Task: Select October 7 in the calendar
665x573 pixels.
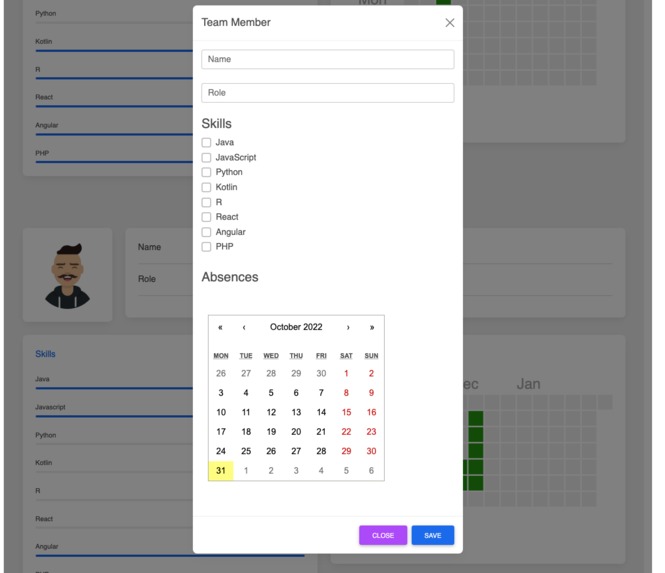Action: tap(321, 393)
